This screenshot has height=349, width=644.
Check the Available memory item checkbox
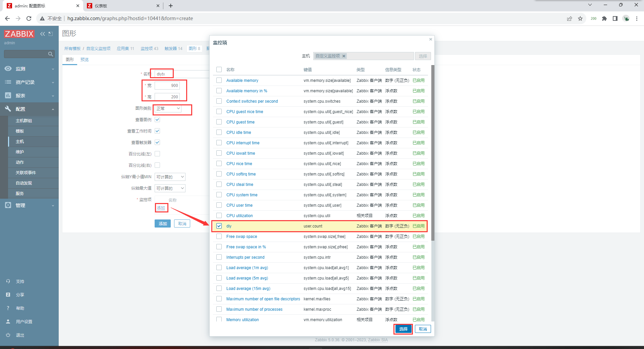(219, 80)
